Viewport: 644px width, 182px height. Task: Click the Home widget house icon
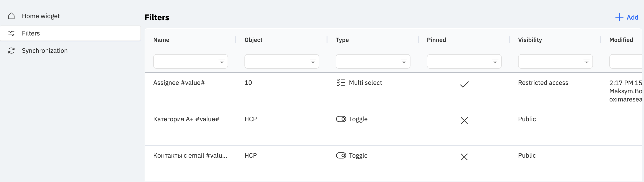tap(11, 16)
